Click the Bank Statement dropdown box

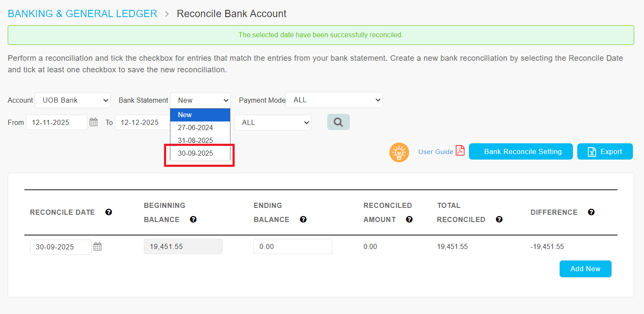(200, 100)
